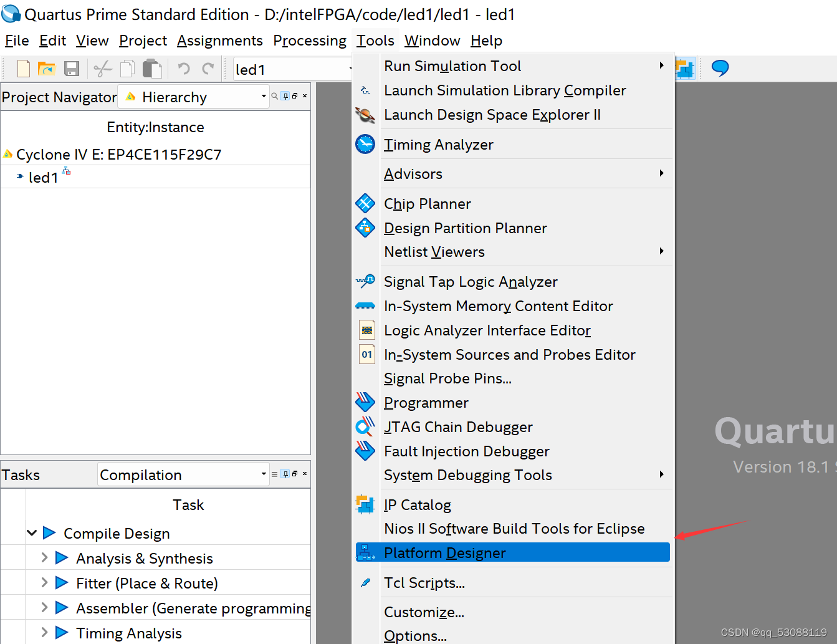Open the led1 project revision dropdown
Screen dimensions: 837x644
(292, 69)
